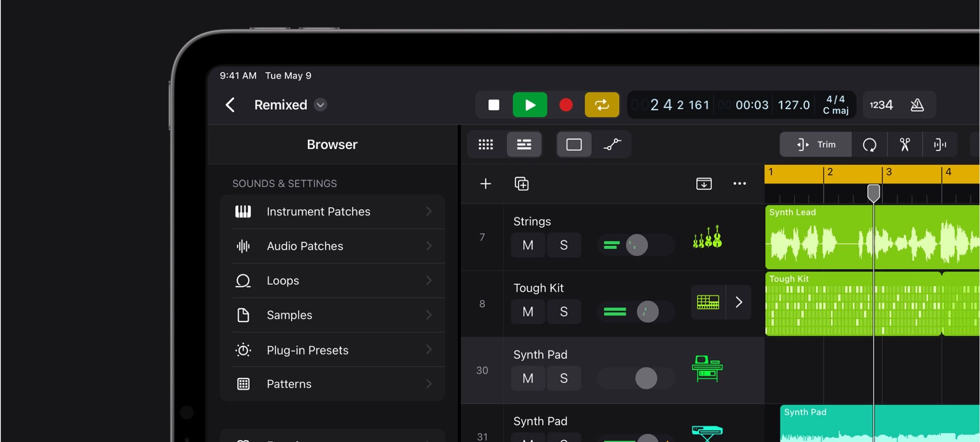
Task: Solo the Strings track
Action: point(564,245)
